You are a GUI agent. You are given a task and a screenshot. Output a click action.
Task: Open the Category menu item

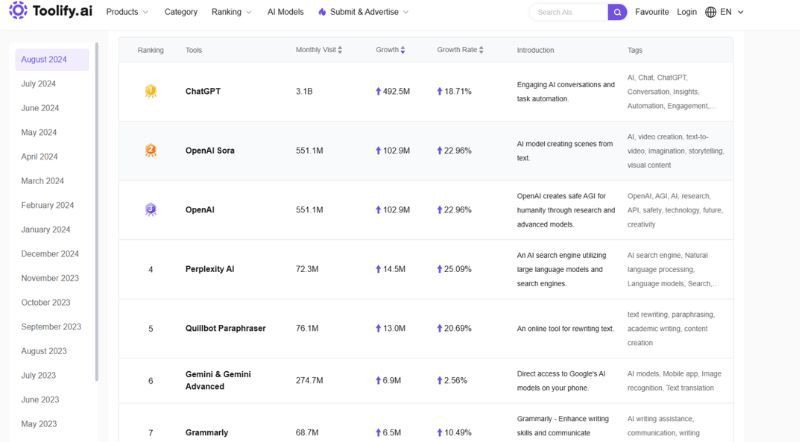(x=181, y=12)
